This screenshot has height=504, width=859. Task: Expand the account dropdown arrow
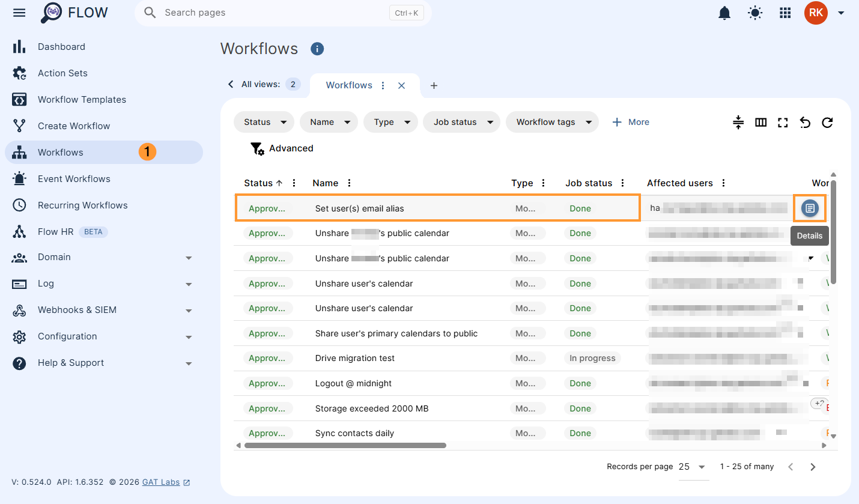pos(841,13)
